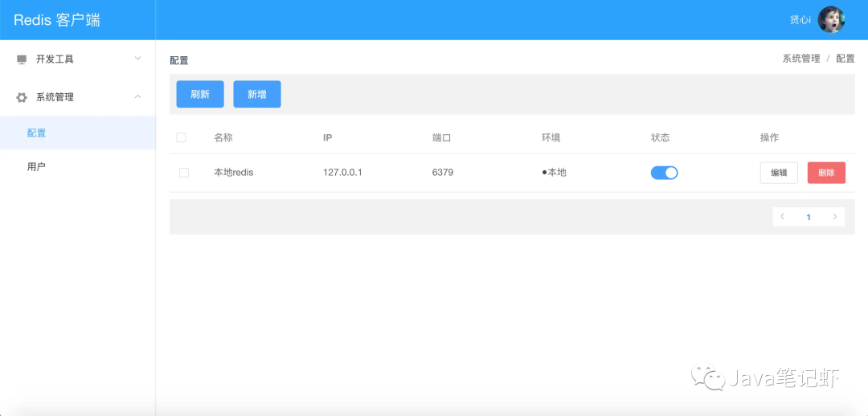Open the 系统管理 sidebar menu
This screenshot has width=868, height=416.
pos(77,97)
